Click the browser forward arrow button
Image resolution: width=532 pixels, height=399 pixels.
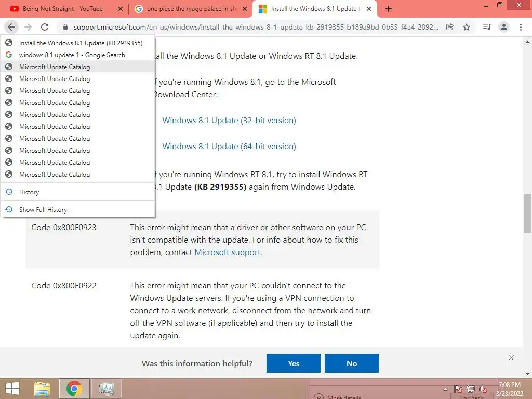pyautogui.click(x=28, y=27)
